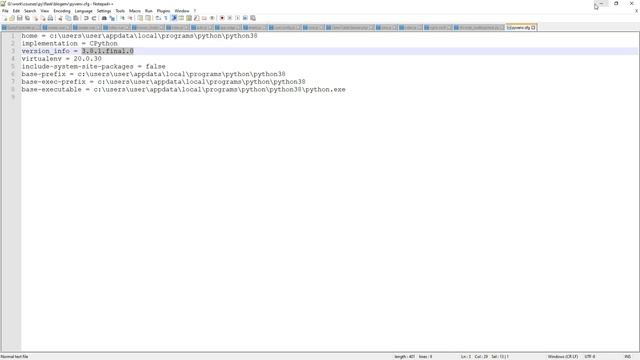Click the Redo toolbar icon

(94, 18)
